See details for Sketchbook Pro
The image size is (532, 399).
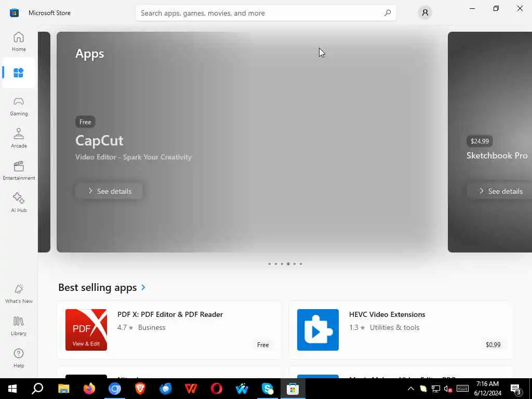click(x=500, y=191)
